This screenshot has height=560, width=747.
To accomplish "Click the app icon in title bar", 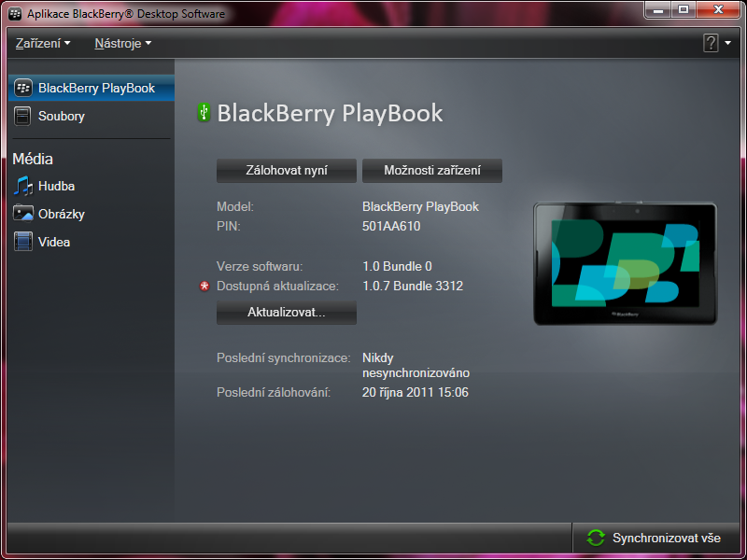I will point(15,14).
